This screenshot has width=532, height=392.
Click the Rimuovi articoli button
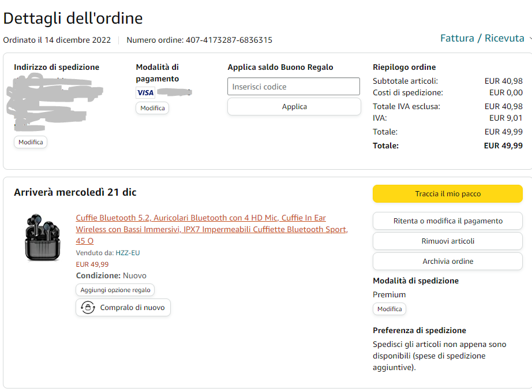pos(448,241)
